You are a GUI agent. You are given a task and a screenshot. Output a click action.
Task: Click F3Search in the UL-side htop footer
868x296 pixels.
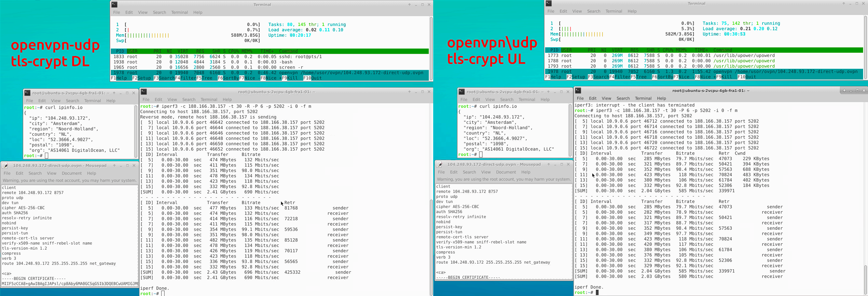click(x=599, y=77)
